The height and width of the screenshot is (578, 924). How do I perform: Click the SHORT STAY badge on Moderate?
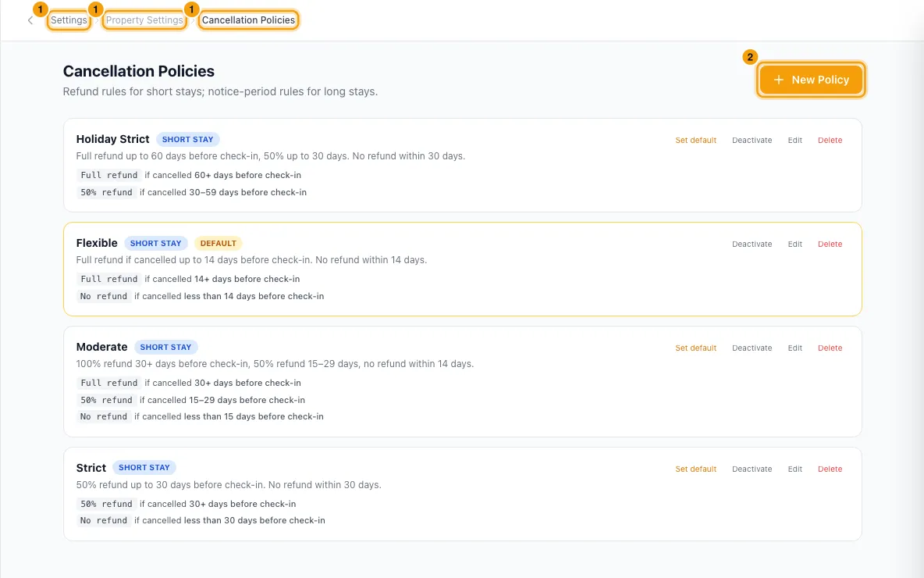[x=165, y=347]
